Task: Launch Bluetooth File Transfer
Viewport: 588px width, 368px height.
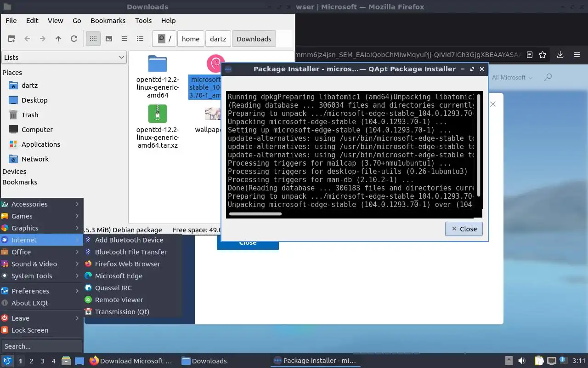Action: point(133,252)
